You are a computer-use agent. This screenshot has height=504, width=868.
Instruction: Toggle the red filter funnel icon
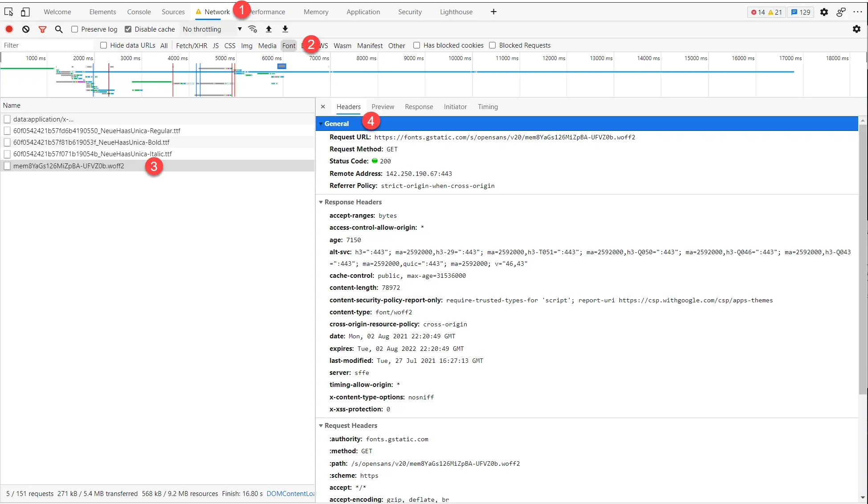click(42, 29)
